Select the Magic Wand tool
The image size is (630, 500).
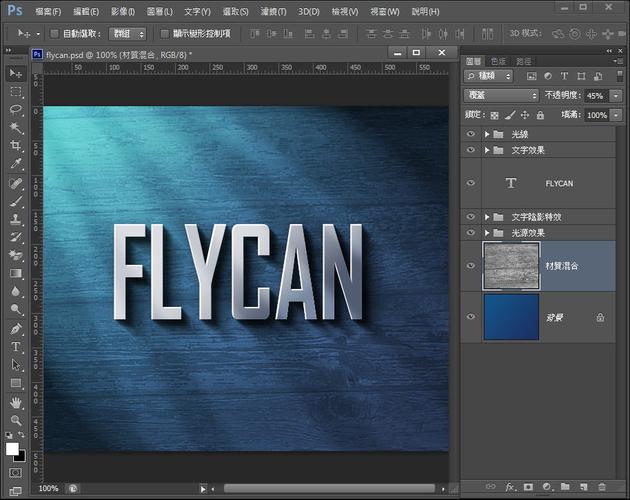16,128
